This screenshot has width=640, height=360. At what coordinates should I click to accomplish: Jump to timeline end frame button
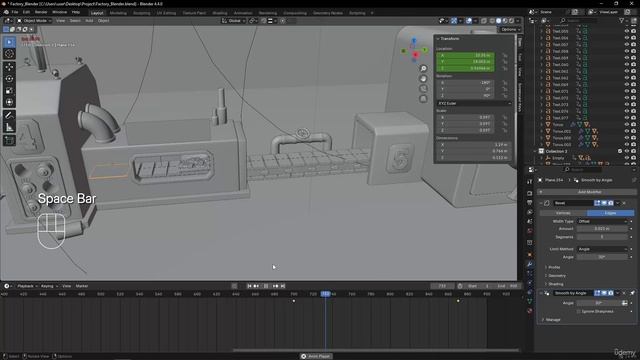(x=283, y=286)
